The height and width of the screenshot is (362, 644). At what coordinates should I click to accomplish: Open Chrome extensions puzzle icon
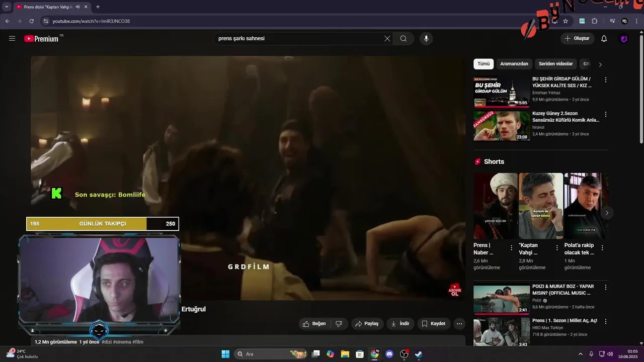pos(595,21)
